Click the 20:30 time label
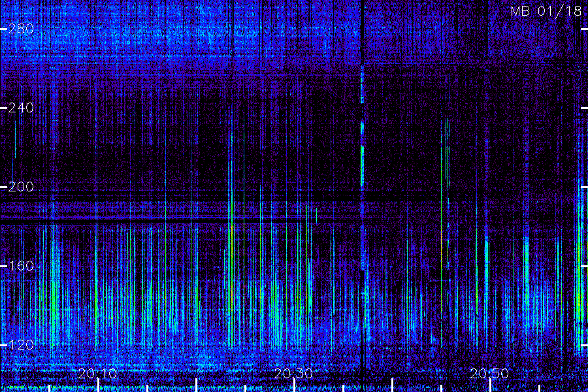 [293, 374]
